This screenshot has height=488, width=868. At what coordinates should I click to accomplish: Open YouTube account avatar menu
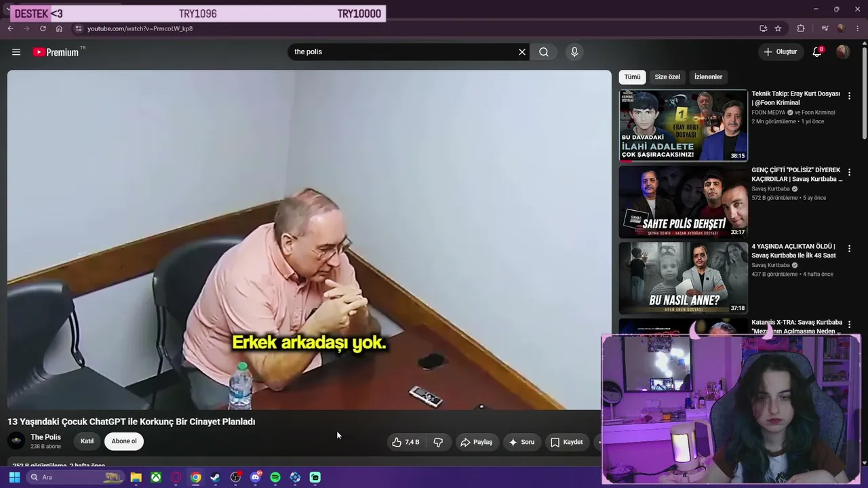[843, 52]
